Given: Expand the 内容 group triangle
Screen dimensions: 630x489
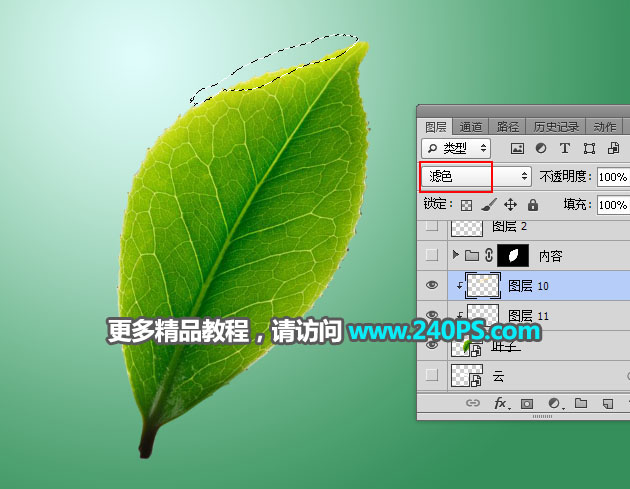Looking at the screenshot, I should [x=455, y=255].
